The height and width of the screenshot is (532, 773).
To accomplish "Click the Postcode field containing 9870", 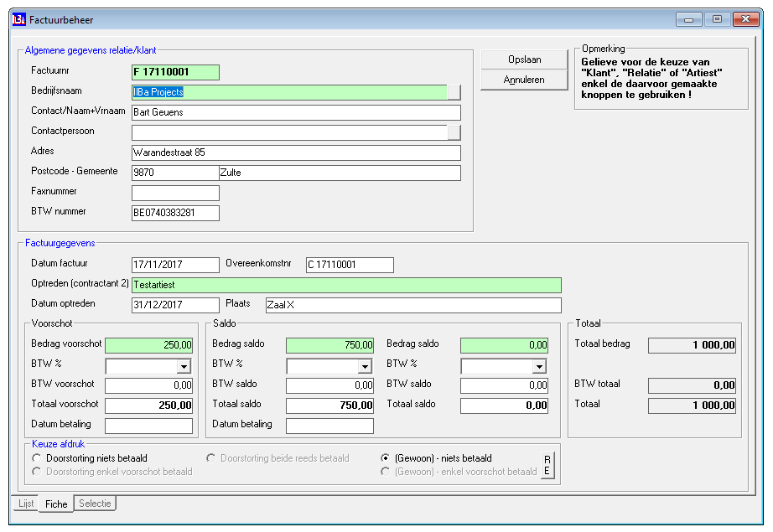I will (x=175, y=173).
